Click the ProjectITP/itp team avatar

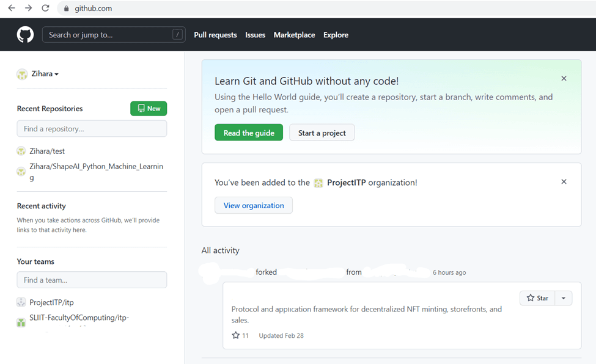tap(21, 302)
